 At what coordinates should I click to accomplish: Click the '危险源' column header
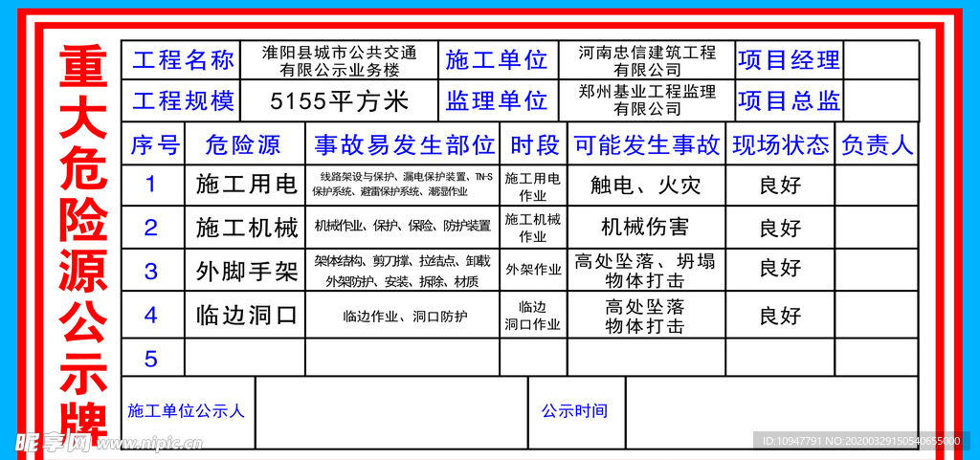pyautogui.click(x=243, y=145)
